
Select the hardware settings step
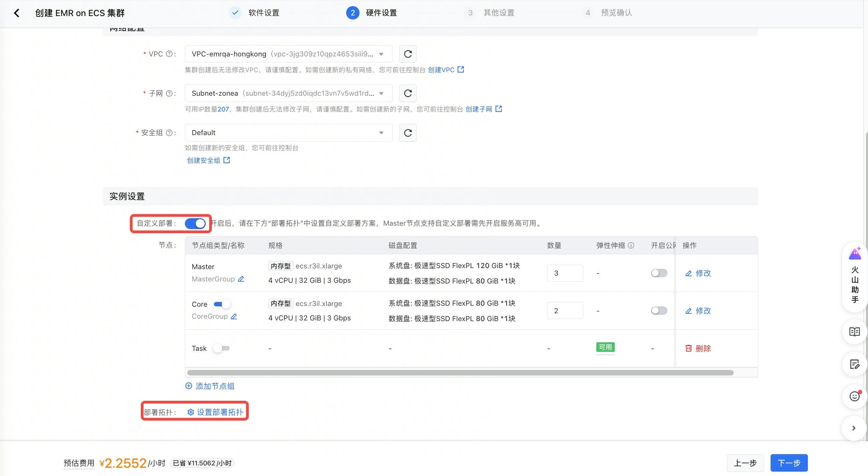coord(372,13)
